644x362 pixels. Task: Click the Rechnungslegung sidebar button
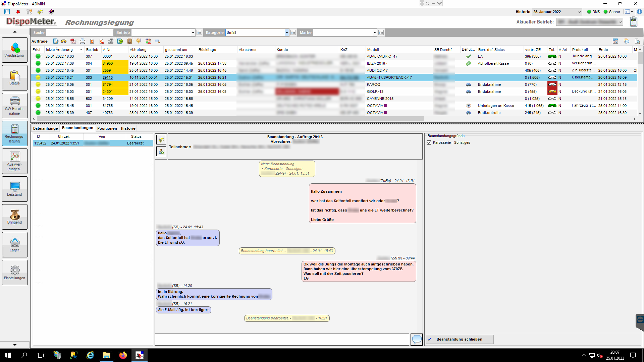tap(15, 133)
